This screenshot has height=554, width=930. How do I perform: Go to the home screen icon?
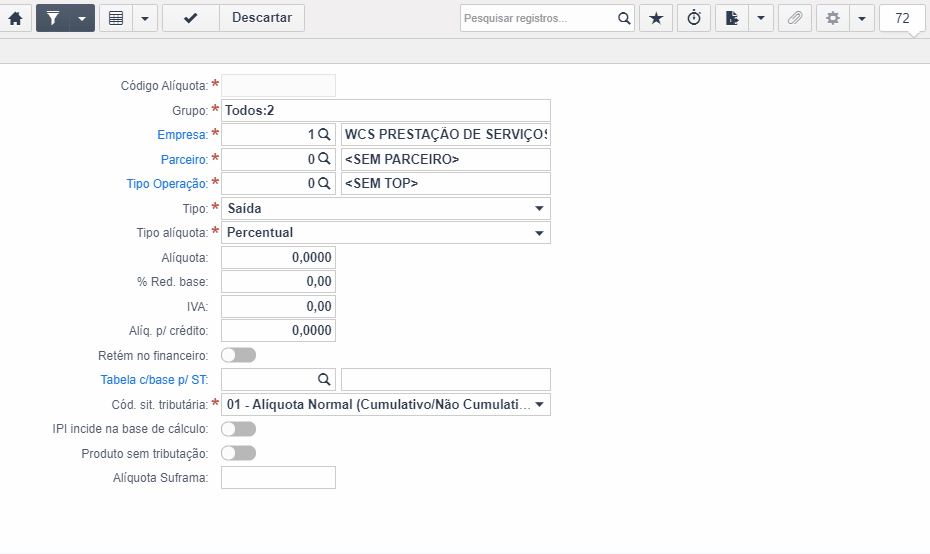pyautogui.click(x=15, y=18)
